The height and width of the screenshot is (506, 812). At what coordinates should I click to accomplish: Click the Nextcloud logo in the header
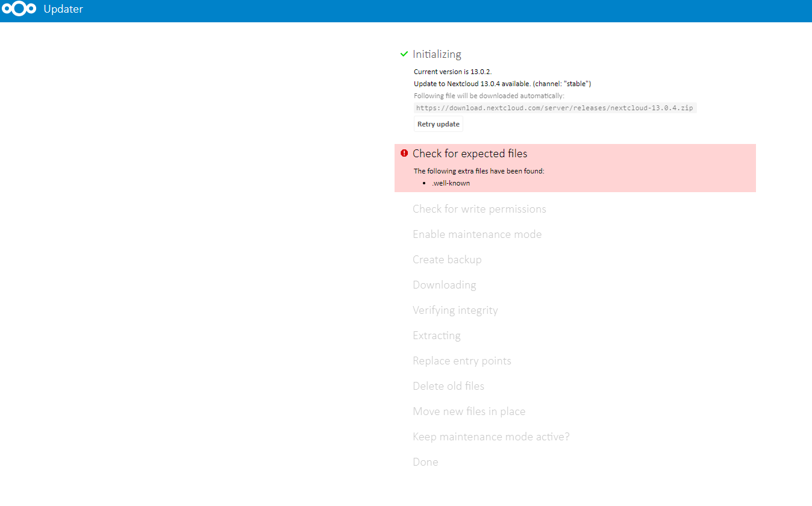tap(19, 8)
